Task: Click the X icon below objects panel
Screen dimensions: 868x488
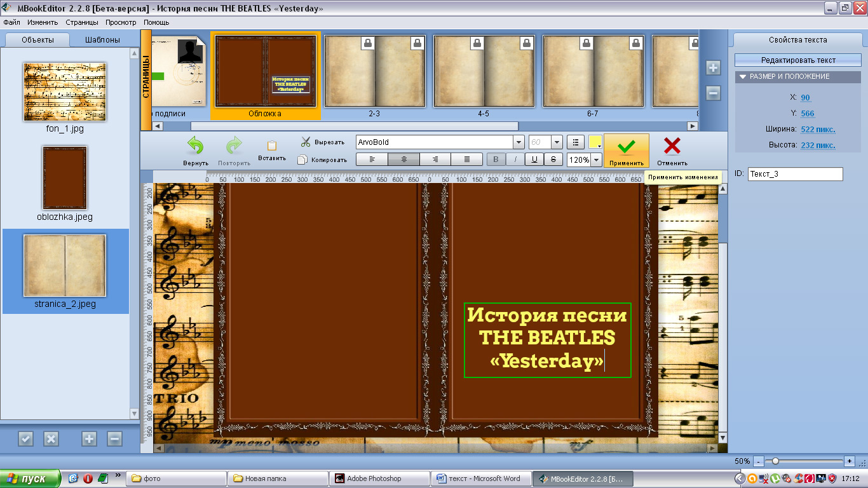Action: [51, 438]
